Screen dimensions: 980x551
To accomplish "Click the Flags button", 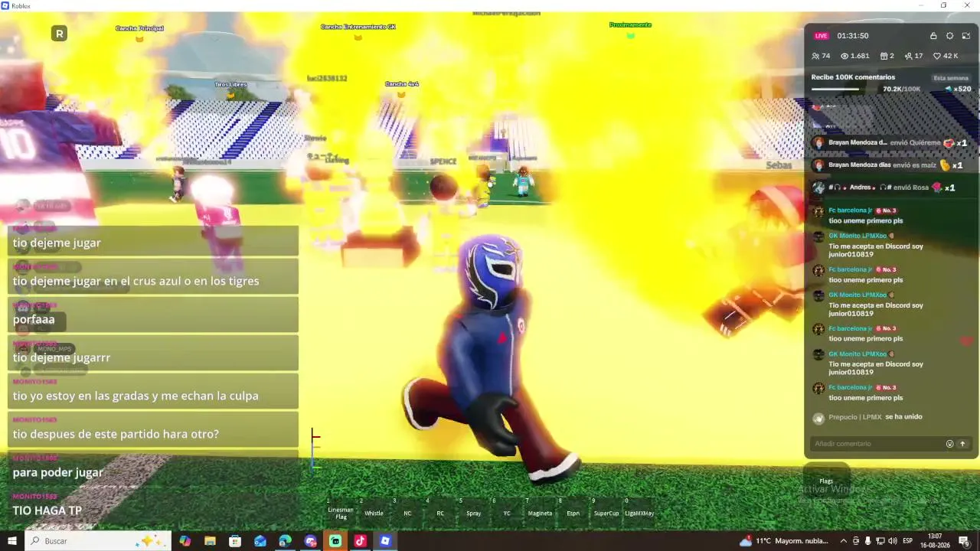I will (826, 481).
